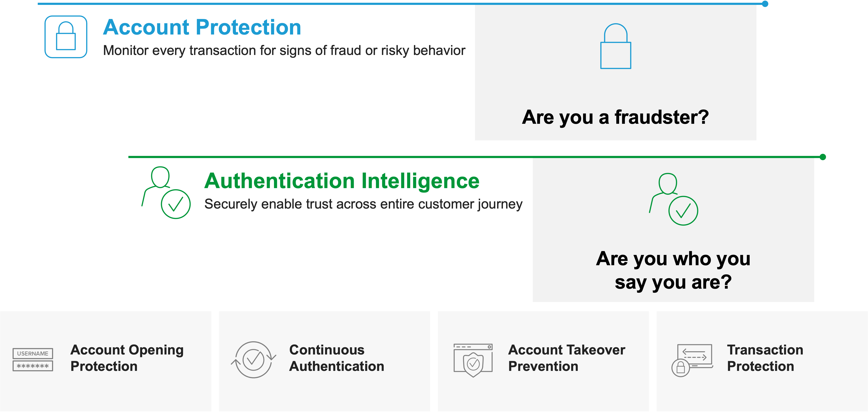The image size is (868, 412).
Task: Click 'Securely enable trust' description text
Action: [x=363, y=204]
